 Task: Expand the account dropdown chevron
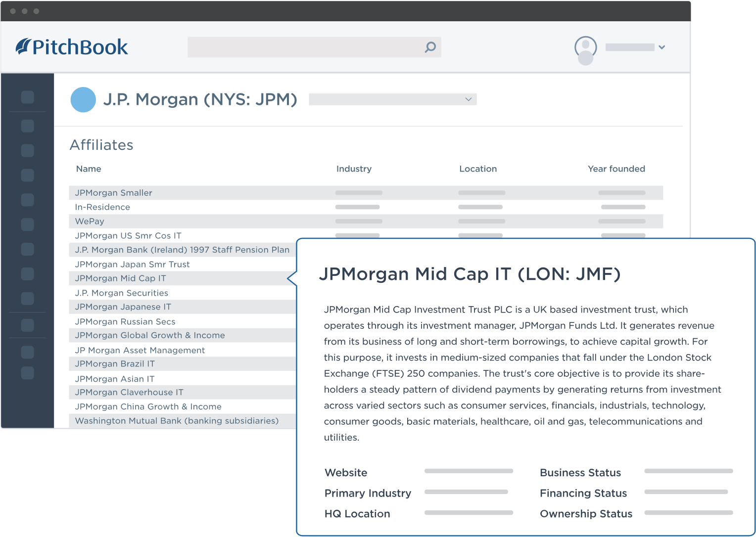(x=662, y=47)
